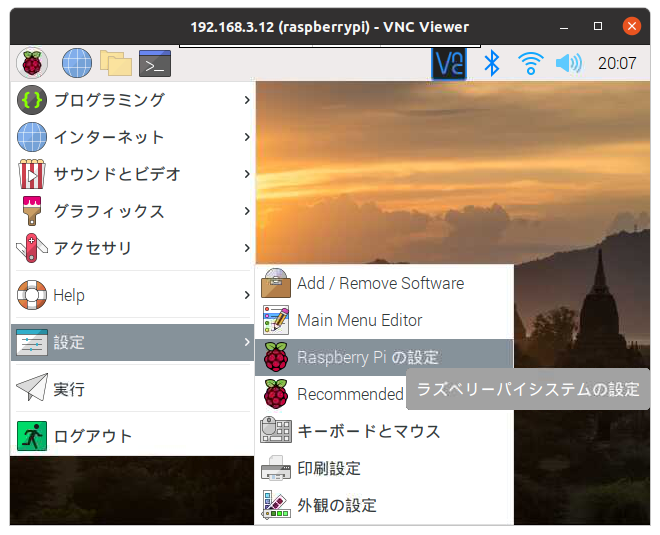Open 外観の設定 from the submenu
The width and height of the screenshot is (660, 535).
point(384,505)
